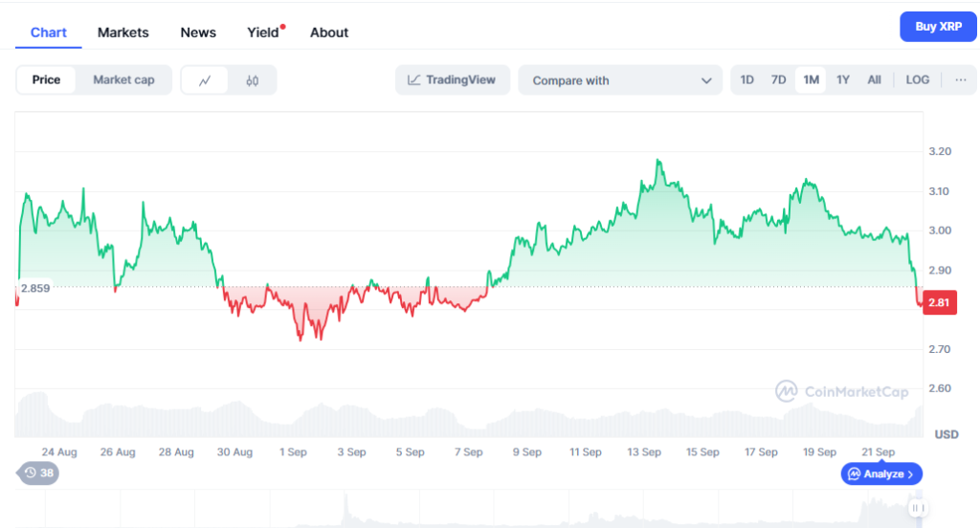980x528 pixels.
Task: Go to the Yield tab
Action: click(x=263, y=33)
